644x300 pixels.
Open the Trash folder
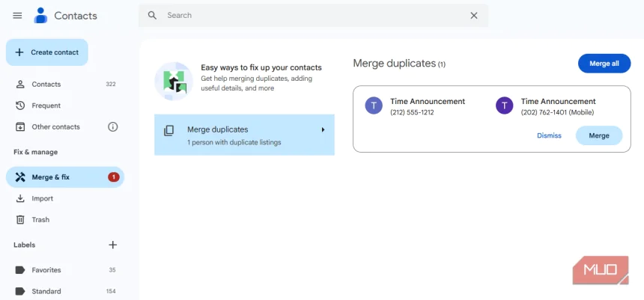pos(40,220)
